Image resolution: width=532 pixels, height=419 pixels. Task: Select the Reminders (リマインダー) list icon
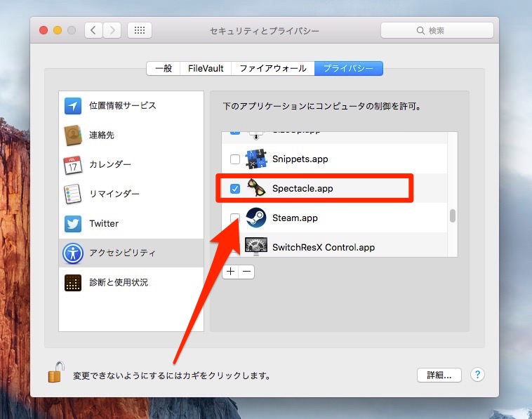point(72,194)
